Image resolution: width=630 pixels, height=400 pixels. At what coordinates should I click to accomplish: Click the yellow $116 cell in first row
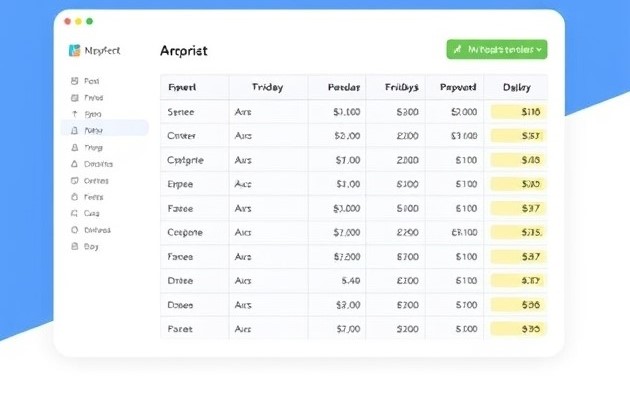[516, 113]
